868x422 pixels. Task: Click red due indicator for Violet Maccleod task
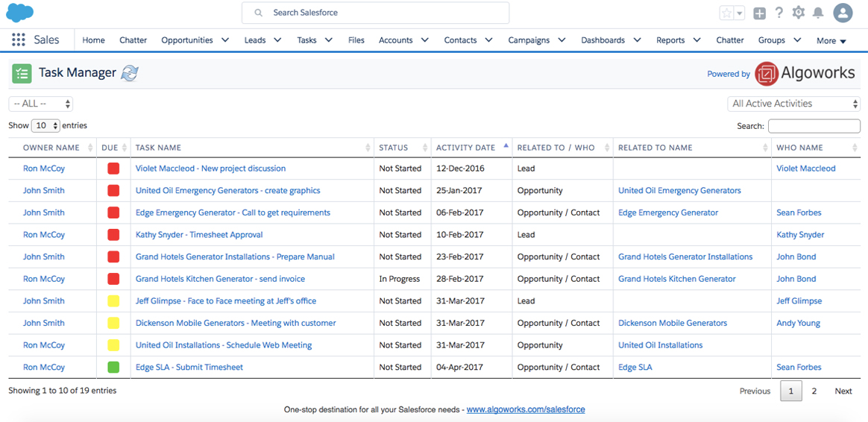click(x=113, y=169)
